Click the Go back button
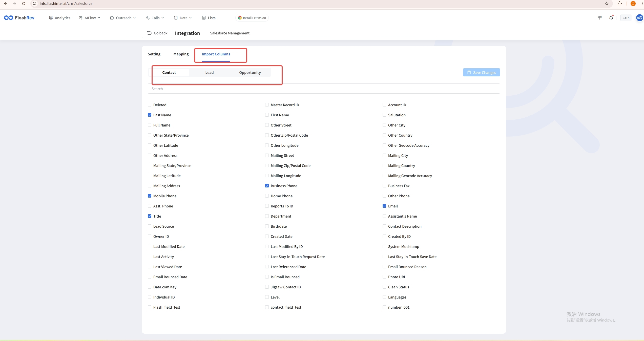Viewport: 644px width, 341px height. [157, 33]
